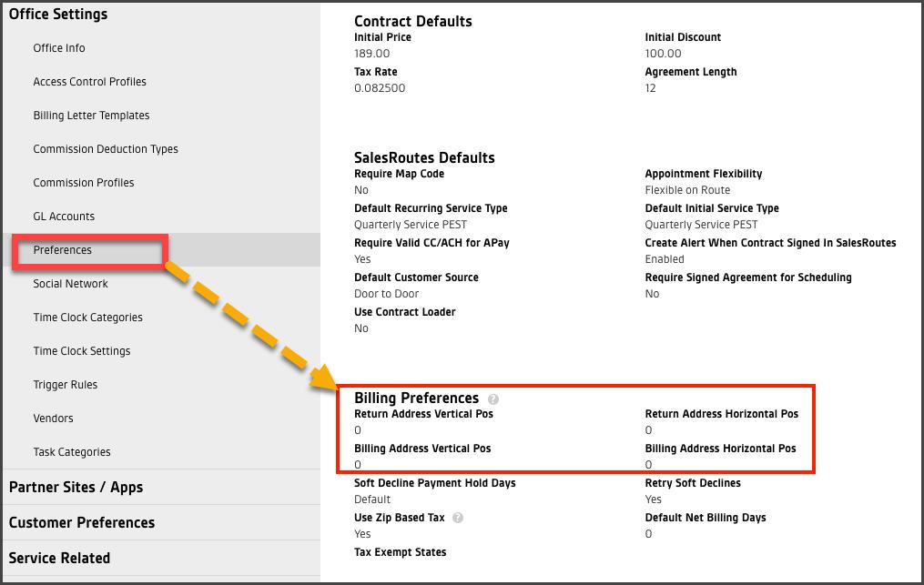Expand the Service Related section

59,559
